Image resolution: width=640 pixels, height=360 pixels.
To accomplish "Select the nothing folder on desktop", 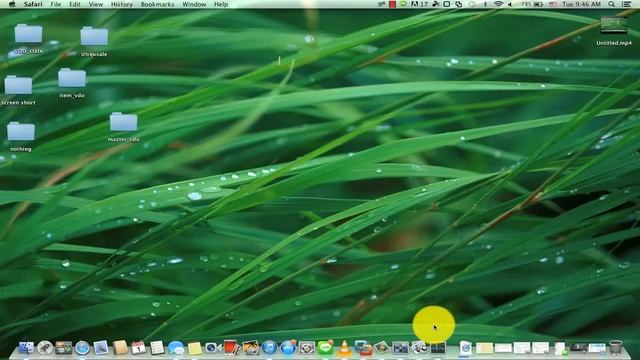I will coord(20,137).
